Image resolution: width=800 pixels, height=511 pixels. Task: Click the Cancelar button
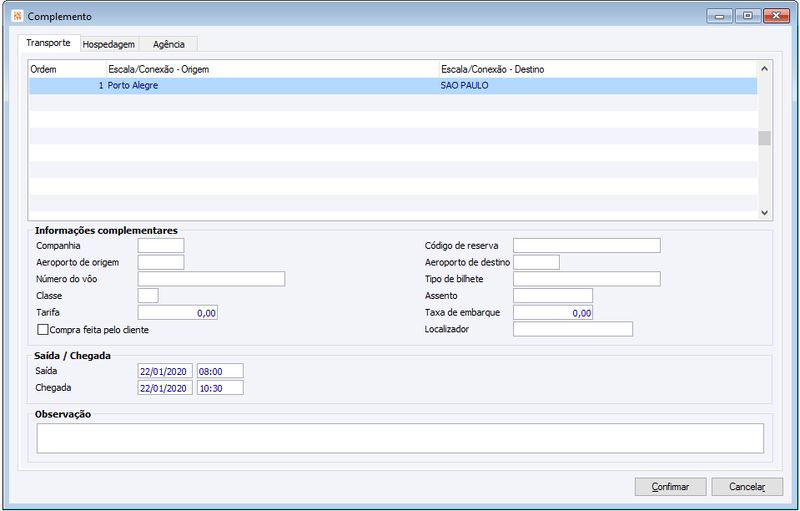point(747,487)
